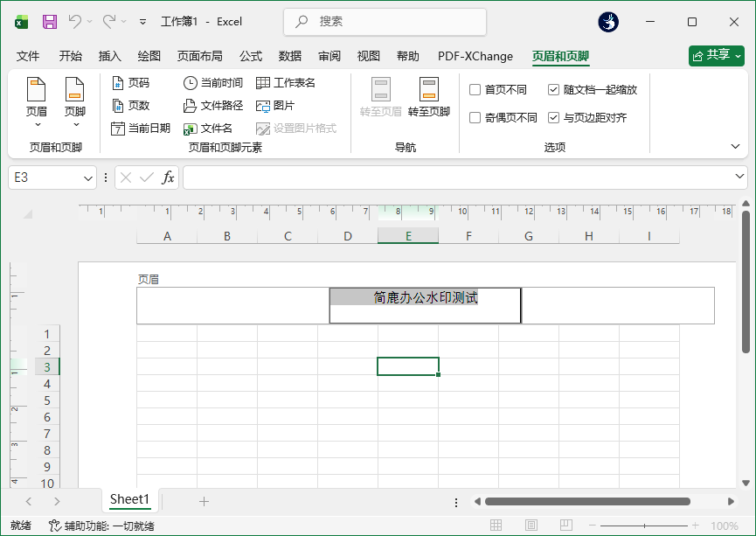Click the Undo button
756x536 pixels.
tap(77, 21)
